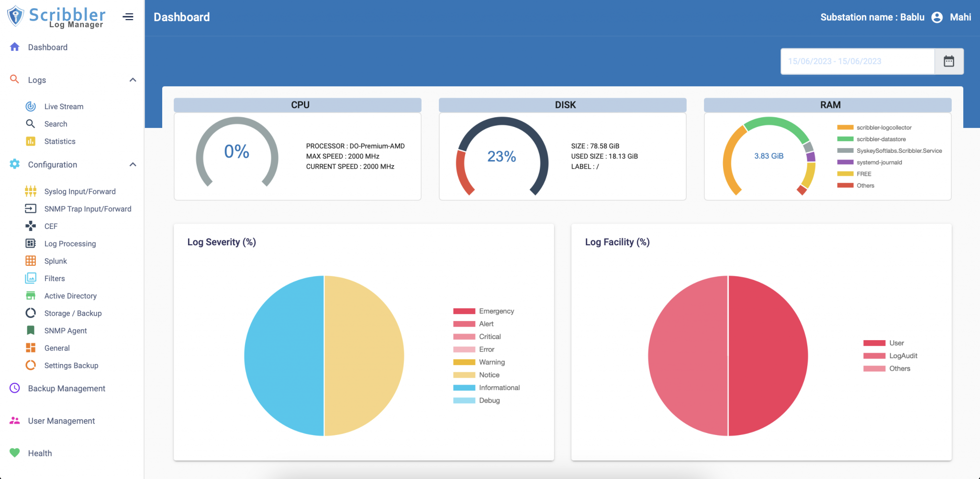
Task: Toggle the sidebar with the hamburger icon
Action: tap(128, 17)
